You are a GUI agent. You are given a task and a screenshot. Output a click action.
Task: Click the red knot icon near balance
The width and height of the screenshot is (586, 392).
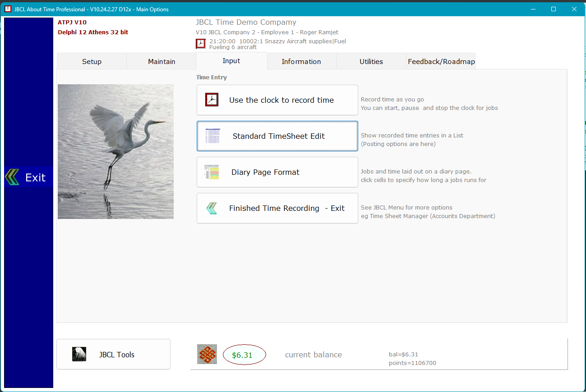coord(207,355)
